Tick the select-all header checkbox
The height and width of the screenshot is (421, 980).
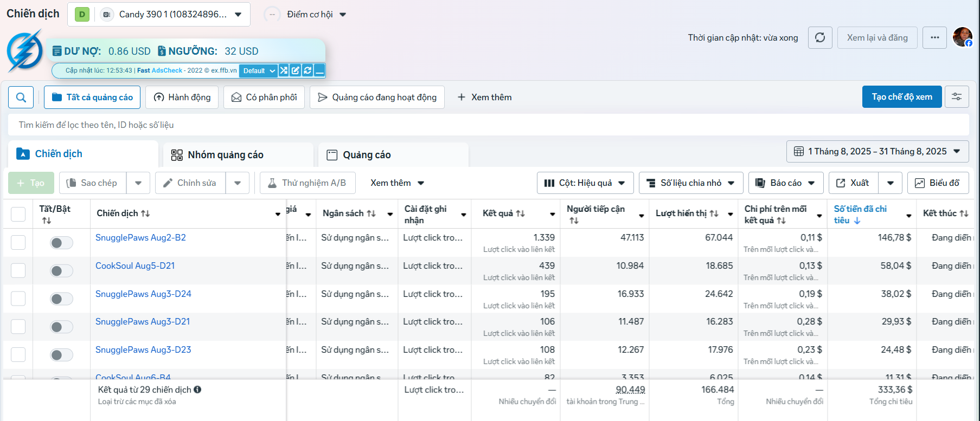click(18, 214)
